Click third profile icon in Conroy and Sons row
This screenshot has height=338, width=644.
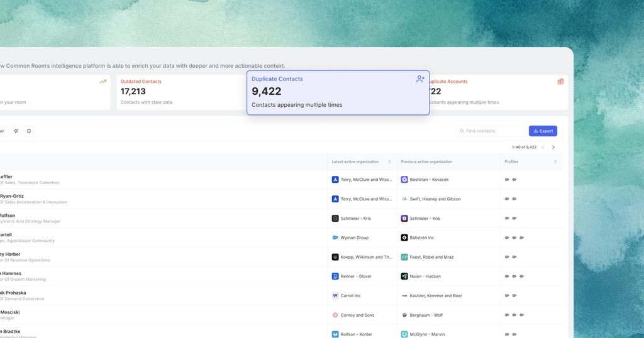pyautogui.click(x=521, y=315)
